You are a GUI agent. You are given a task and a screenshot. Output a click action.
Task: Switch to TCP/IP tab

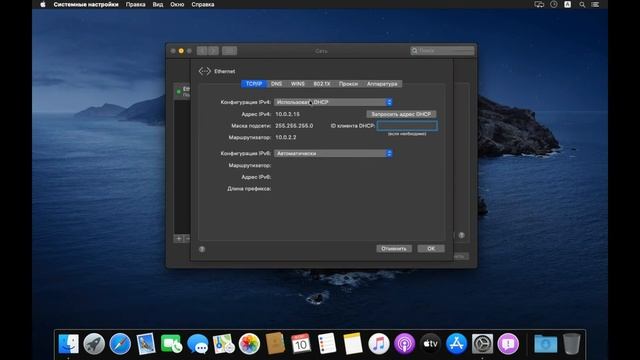coord(253,84)
